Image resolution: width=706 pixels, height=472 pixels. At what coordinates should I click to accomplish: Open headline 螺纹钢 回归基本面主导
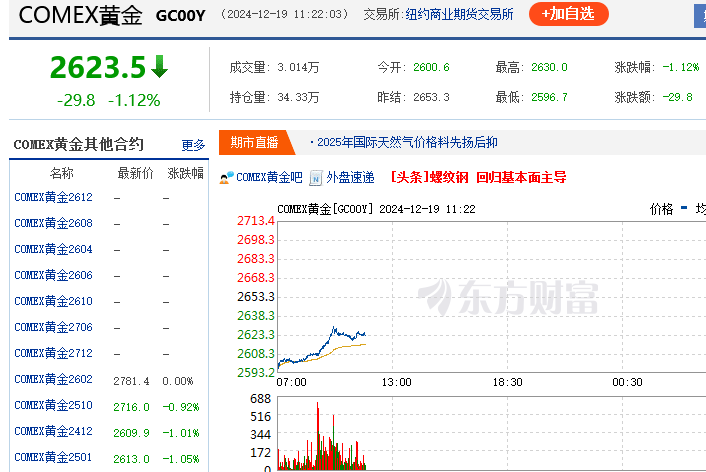pyautogui.click(x=479, y=177)
